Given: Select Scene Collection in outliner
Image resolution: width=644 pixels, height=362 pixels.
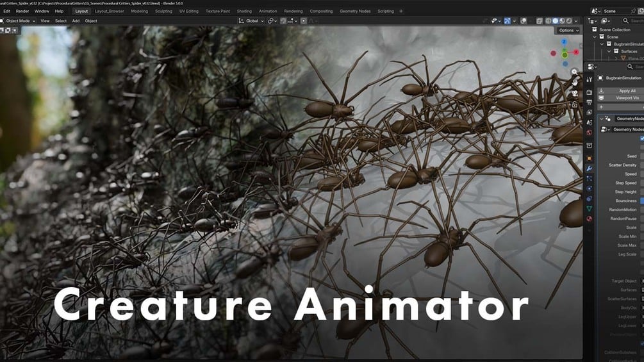Looking at the screenshot, I should 615,29.
